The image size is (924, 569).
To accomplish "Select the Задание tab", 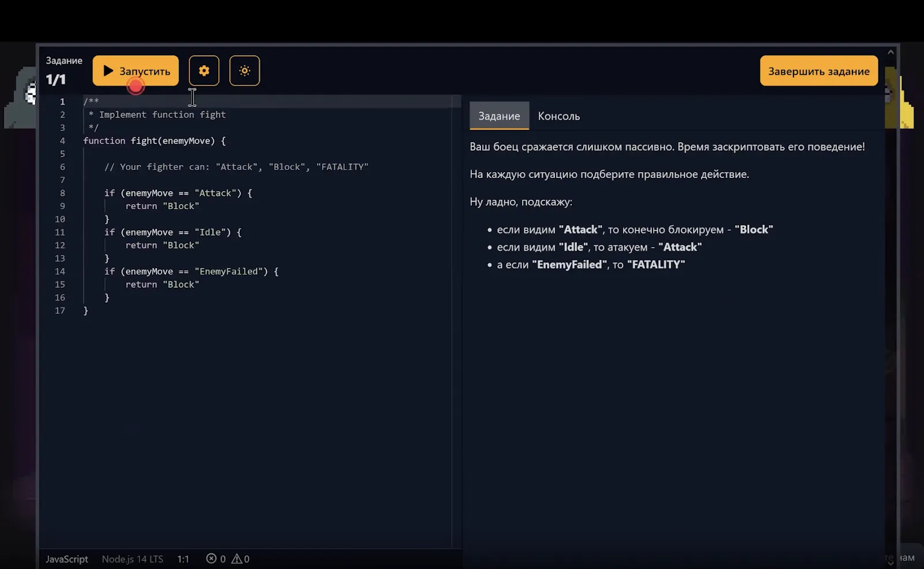I will click(499, 116).
